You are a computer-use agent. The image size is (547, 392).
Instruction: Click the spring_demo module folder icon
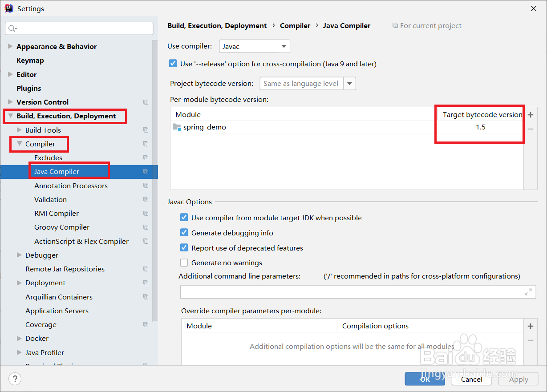(x=177, y=127)
